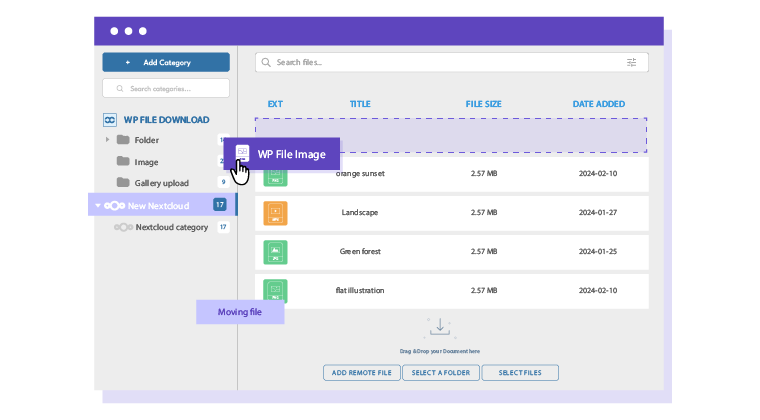This screenshot has height=420, width=760.
Task: Click the flat illustration file icon
Action: click(275, 291)
